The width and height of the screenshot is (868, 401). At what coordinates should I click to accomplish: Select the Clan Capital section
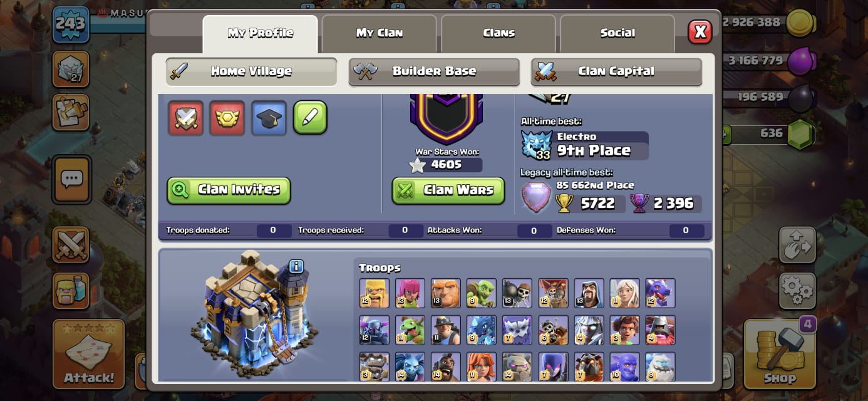coord(616,71)
